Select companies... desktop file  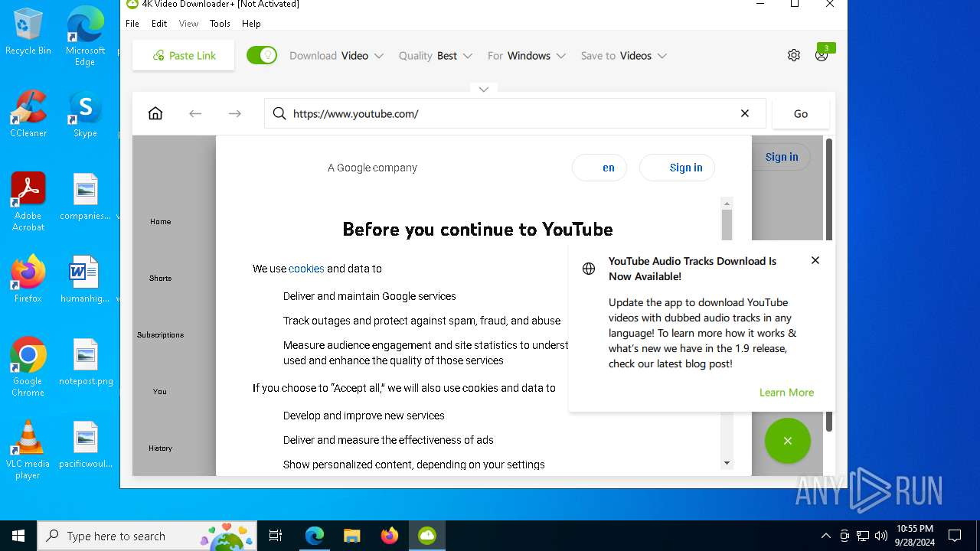[85, 197]
